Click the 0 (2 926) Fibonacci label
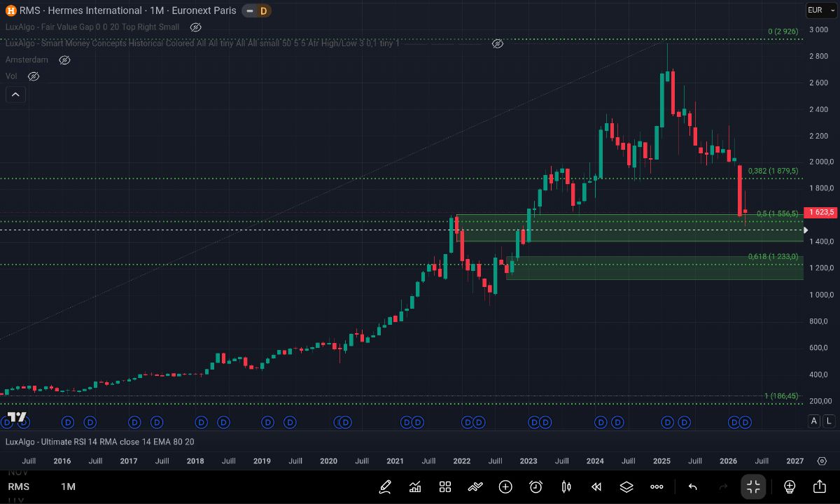This screenshot has width=840, height=504. coord(783,31)
